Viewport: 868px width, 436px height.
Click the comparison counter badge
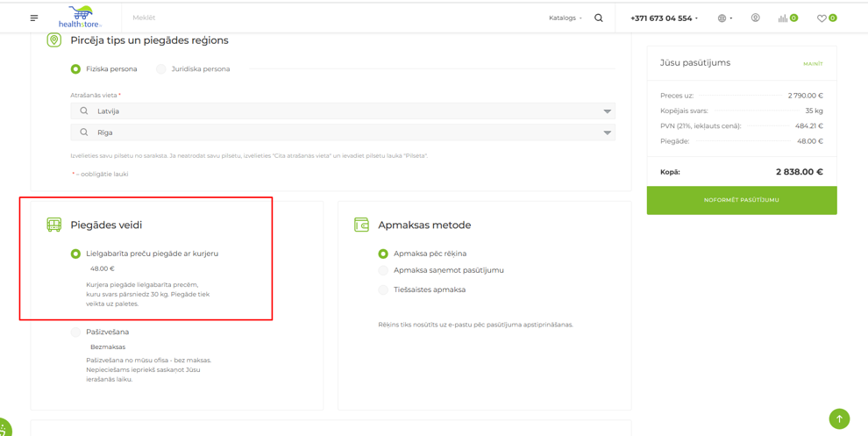click(x=793, y=18)
